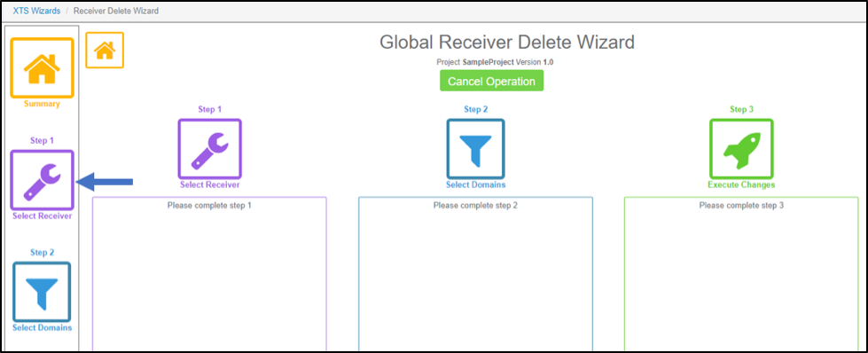Click Execute Changes label under rocket
868x353 pixels.
741,184
